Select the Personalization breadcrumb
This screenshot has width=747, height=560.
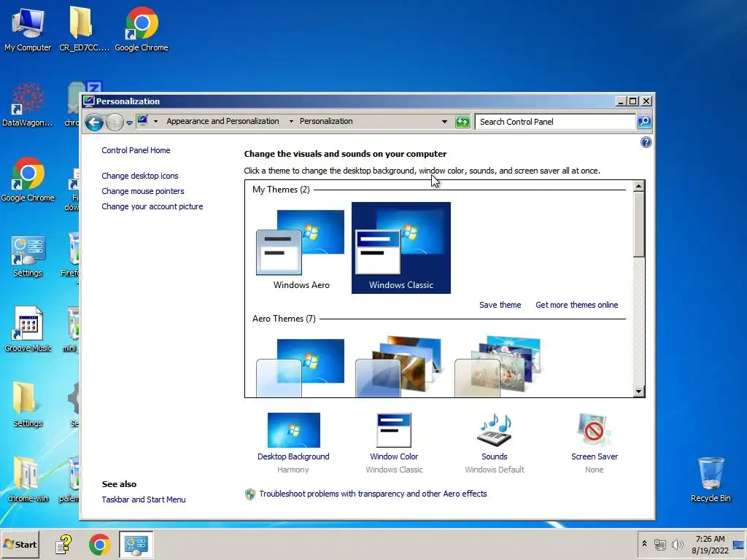326,122
